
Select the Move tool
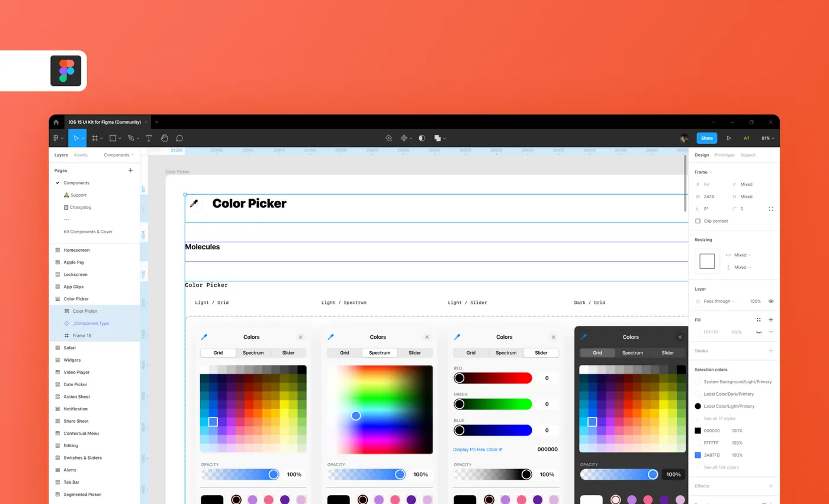pyautogui.click(x=75, y=138)
